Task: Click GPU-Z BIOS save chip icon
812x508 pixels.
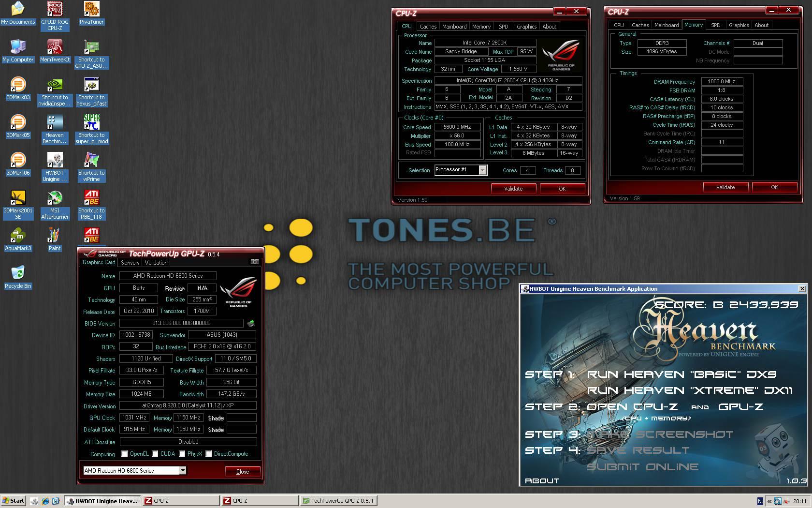Action: coord(250,323)
